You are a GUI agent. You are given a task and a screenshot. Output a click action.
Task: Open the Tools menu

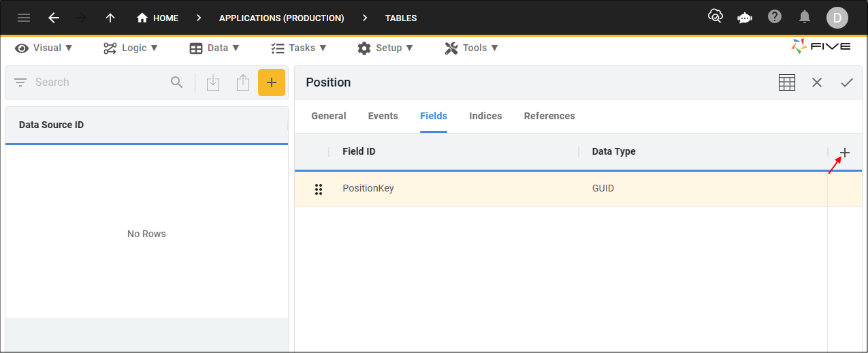[x=471, y=48]
